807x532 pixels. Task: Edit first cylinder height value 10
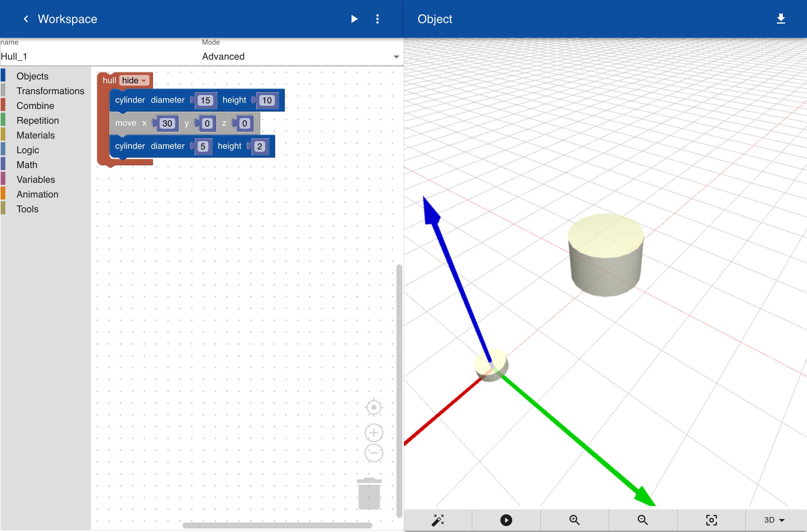click(267, 100)
